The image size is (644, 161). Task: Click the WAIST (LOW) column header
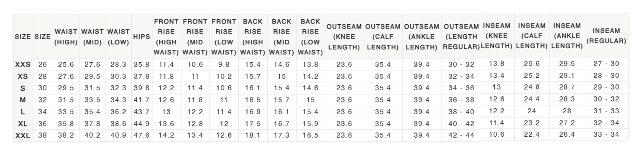[x=118, y=37]
